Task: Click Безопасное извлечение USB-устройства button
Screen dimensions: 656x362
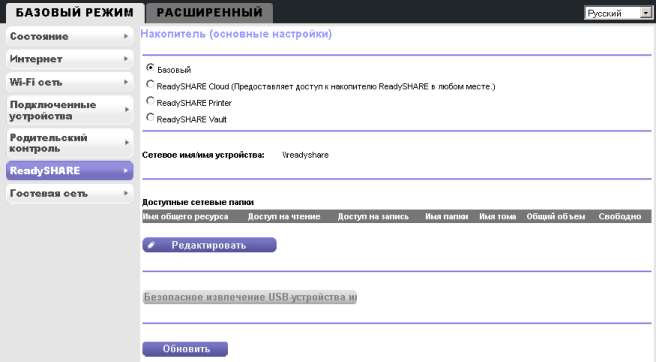Action: 249,297
